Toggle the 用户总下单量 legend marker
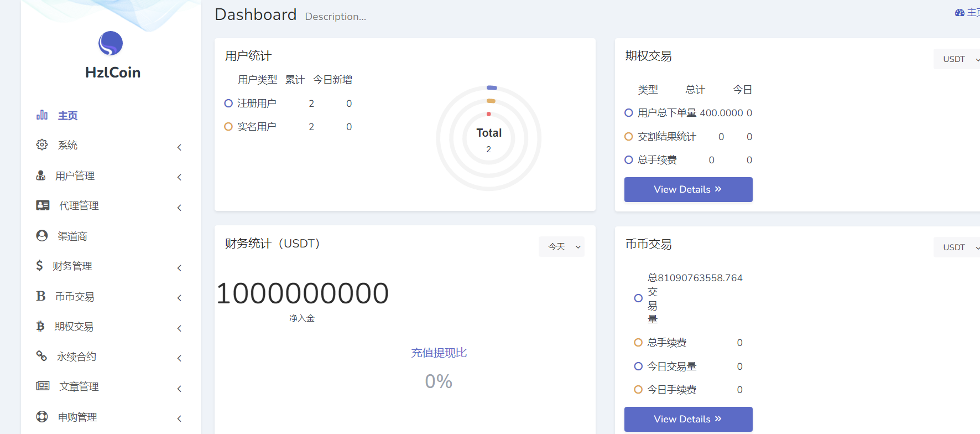This screenshot has height=434, width=980. coord(629,112)
